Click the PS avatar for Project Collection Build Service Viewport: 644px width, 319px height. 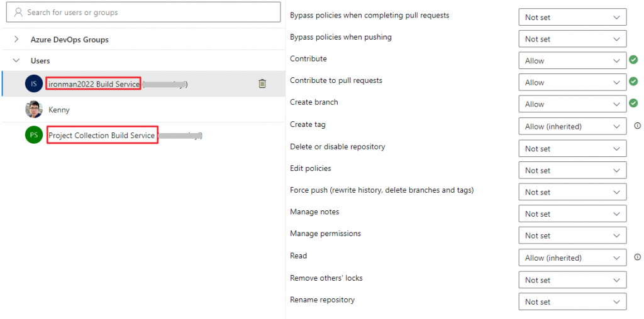tap(34, 135)
